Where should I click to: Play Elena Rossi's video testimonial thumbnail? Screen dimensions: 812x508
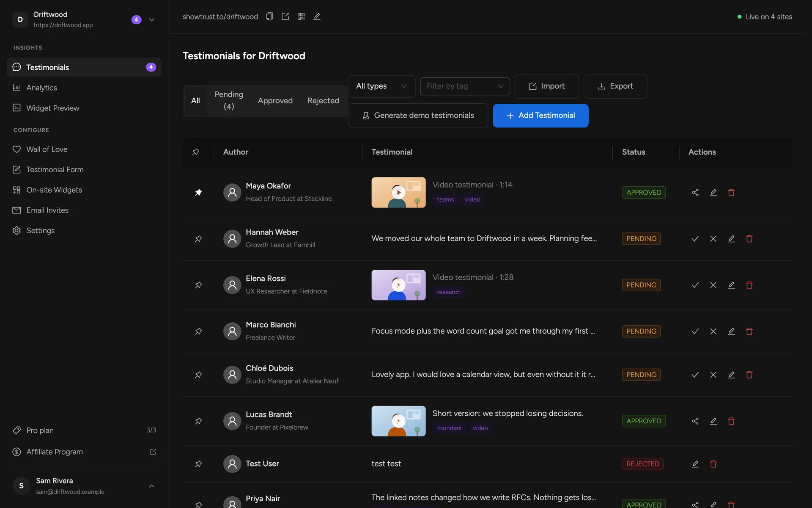398,285
